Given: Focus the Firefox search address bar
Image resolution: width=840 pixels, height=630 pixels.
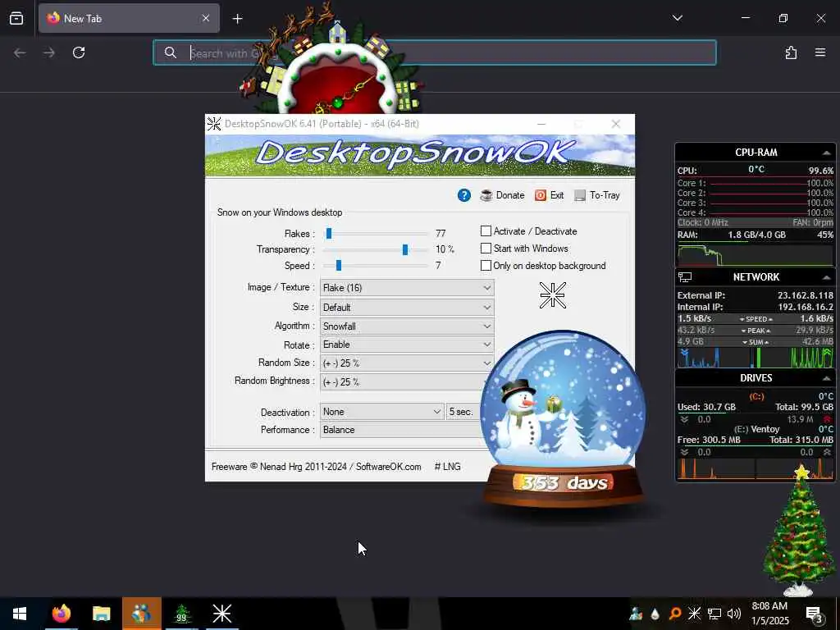Looking at the screenshot, I should click(435, 52).
